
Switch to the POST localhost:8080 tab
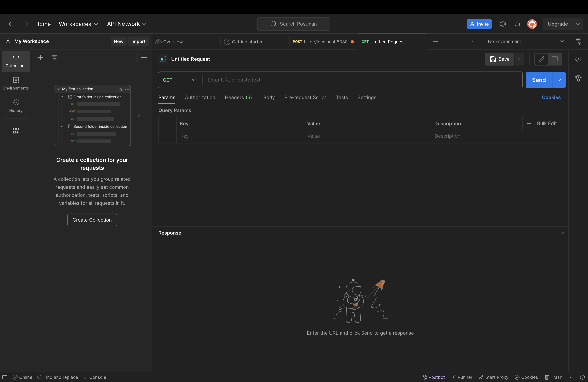324,42
